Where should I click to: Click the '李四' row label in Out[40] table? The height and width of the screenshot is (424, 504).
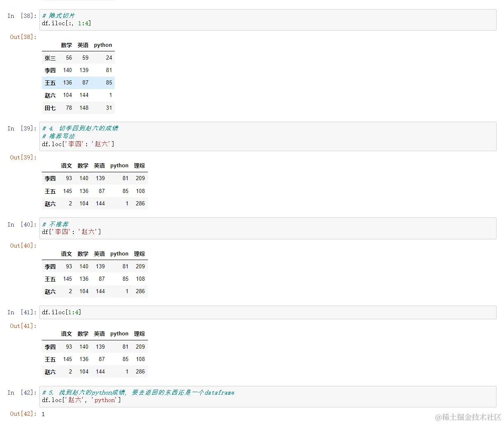[50, 267]
